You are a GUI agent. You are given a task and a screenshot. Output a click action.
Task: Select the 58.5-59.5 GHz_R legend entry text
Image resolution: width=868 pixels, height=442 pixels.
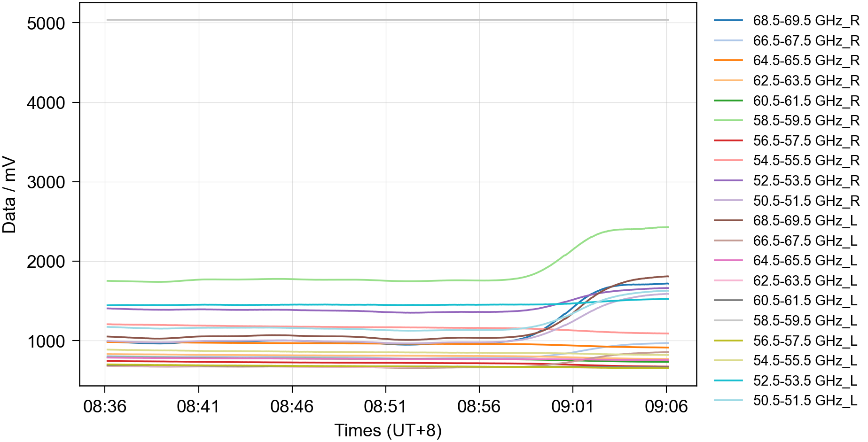click(x=805, y=121)
